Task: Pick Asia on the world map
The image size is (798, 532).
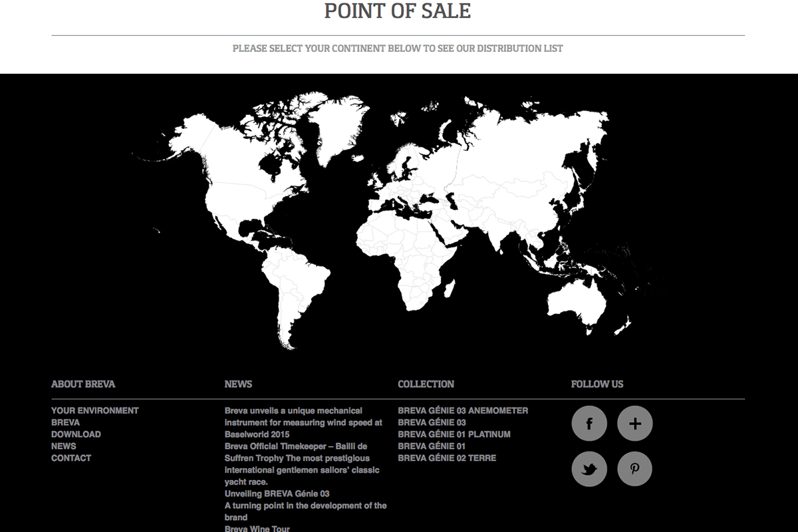Action: (x=519, y=173)
